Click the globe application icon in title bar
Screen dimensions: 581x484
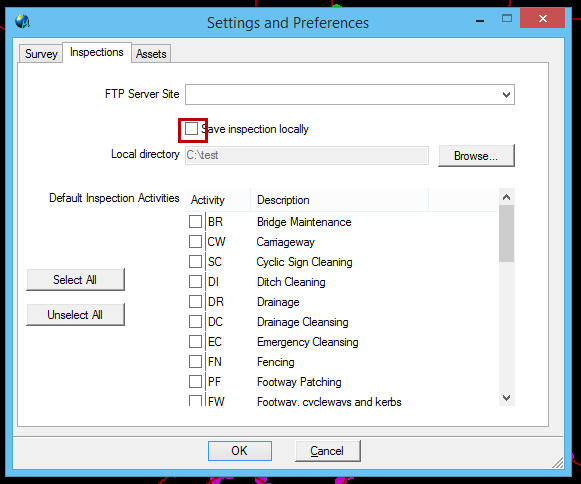(22, 21)
